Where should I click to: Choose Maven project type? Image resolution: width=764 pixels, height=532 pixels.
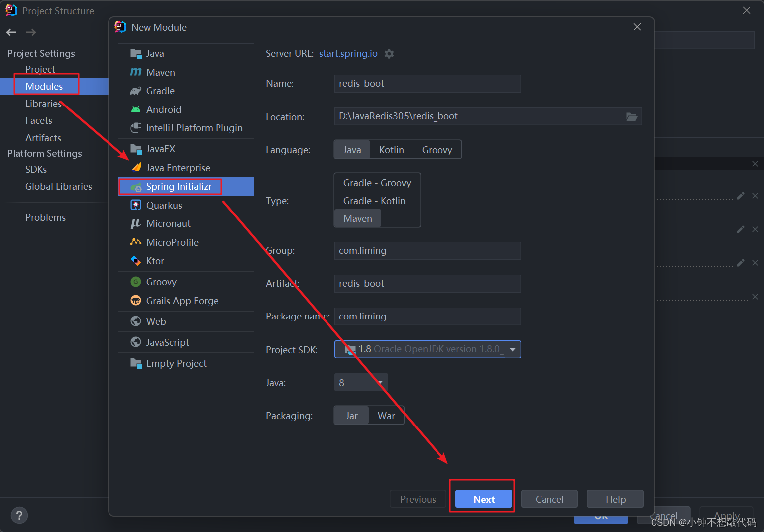click(358, 218)
